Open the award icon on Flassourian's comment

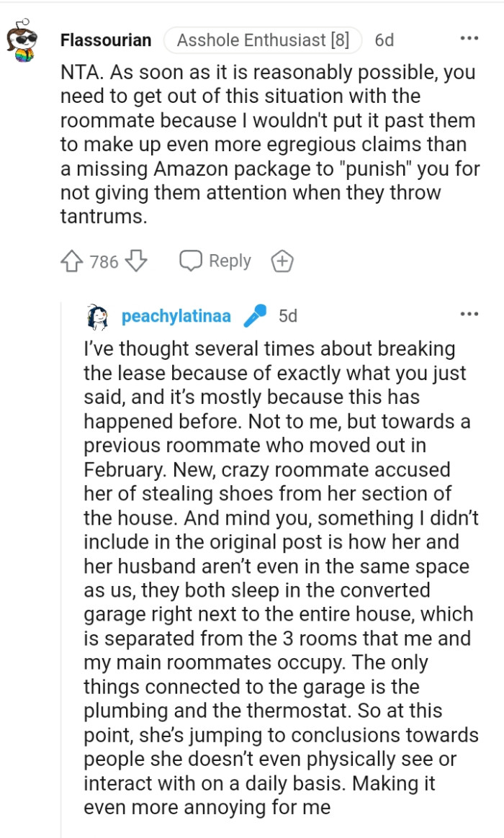coord(282,261)
